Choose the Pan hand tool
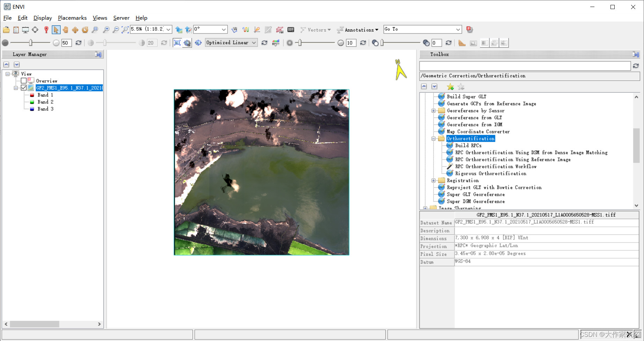This screenshot has width=644, height=341. (x=65, y=30)
